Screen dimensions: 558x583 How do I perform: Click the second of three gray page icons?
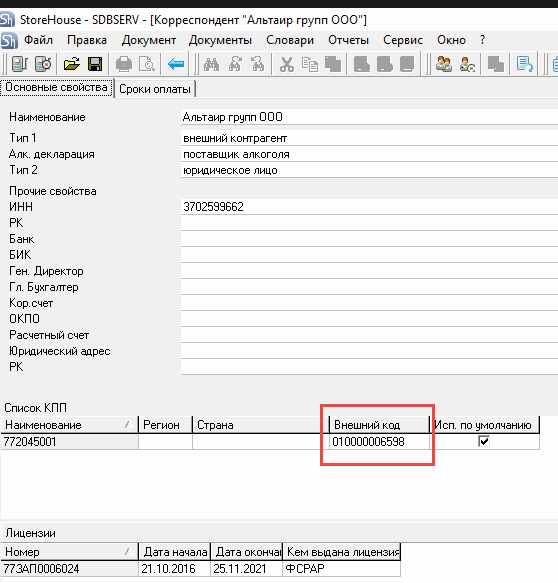(385, 64)
